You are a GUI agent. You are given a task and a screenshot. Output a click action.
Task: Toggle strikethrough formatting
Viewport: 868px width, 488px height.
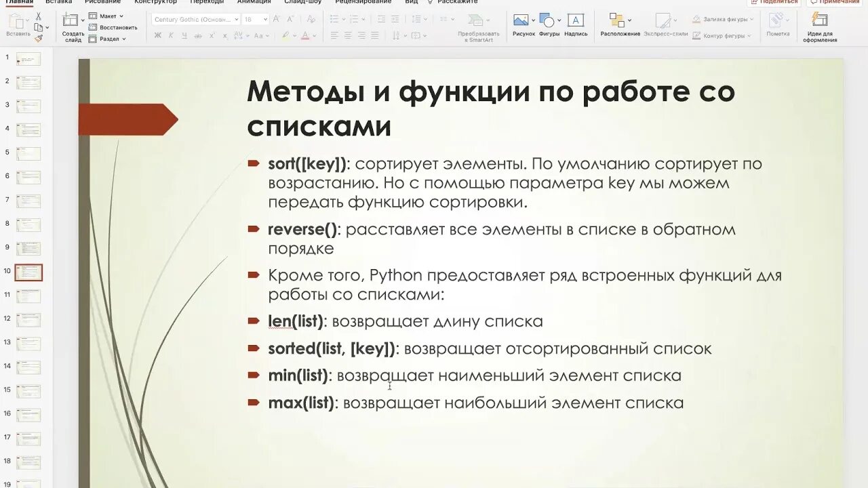pyautogui.click(x=198, y=35)
